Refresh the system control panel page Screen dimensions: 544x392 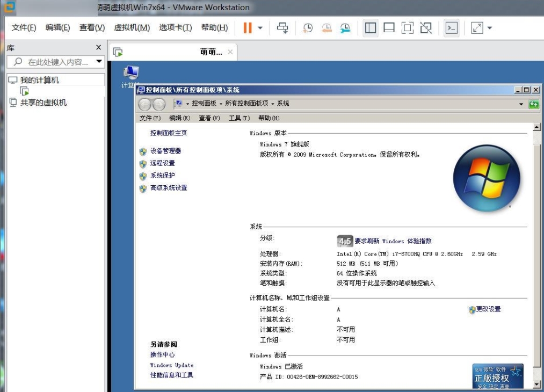[x=534, y=104]
